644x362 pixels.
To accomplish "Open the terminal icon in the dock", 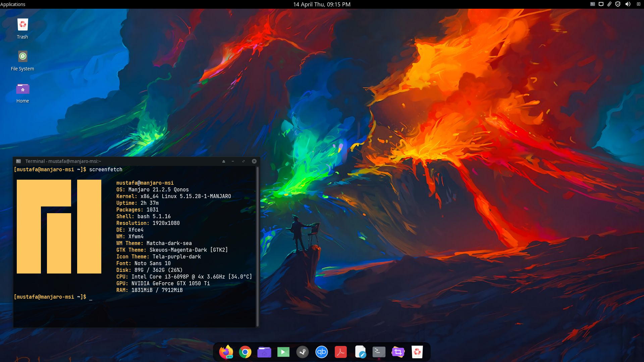I will (x=379, y=352).
